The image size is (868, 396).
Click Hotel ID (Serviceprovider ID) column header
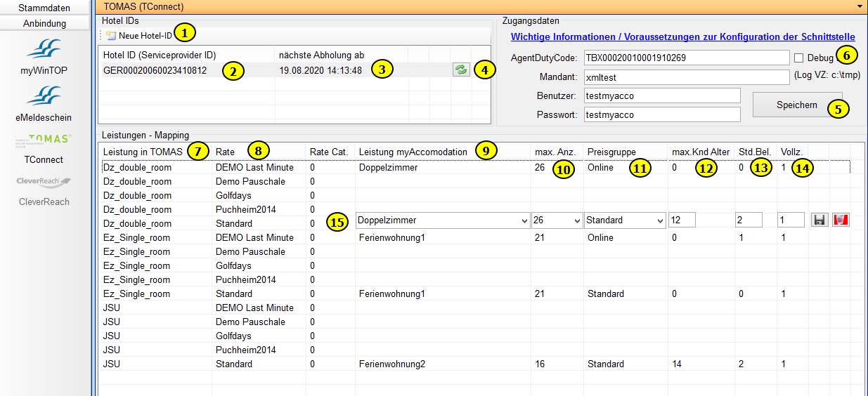(x=159, y=55)
